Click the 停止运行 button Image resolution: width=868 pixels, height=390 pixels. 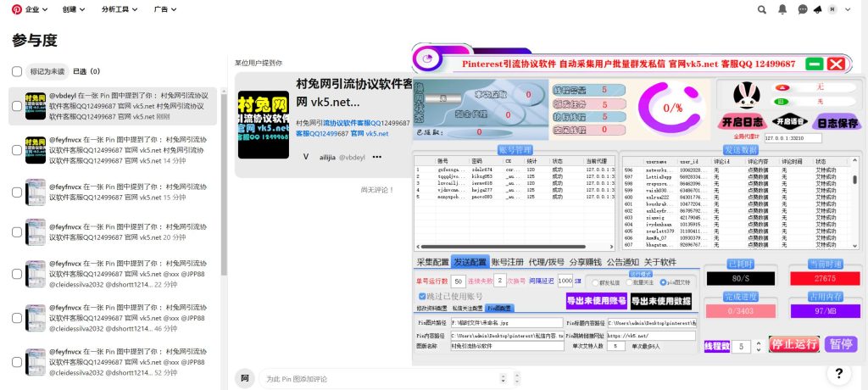(x=793, y=344)
